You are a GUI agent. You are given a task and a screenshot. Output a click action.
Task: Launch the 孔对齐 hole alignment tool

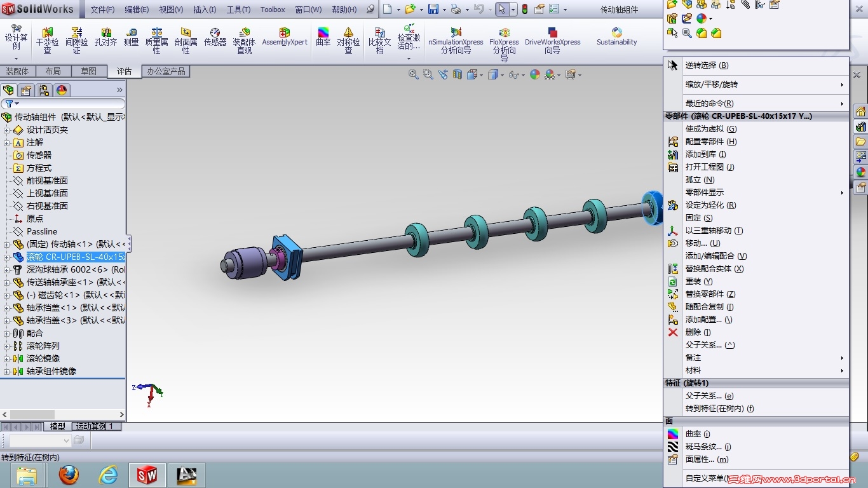[x=106, y=38]
